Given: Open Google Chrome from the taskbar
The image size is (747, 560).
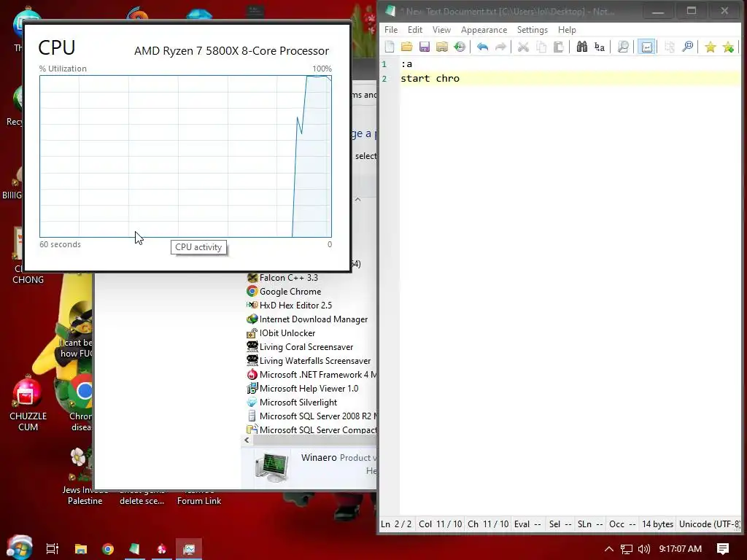Looking at the screenshot, I should pyautogui.click(x=108, y=549).
